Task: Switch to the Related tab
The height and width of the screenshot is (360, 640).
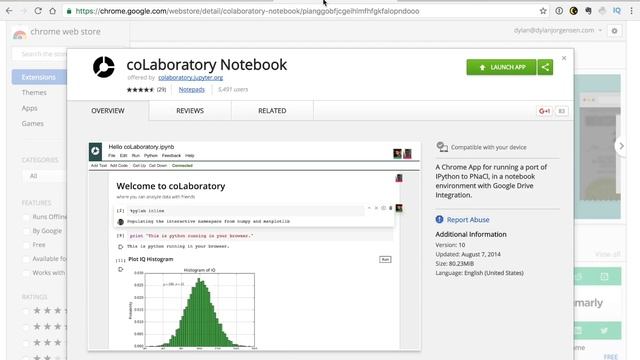Action: pos(272,111)
